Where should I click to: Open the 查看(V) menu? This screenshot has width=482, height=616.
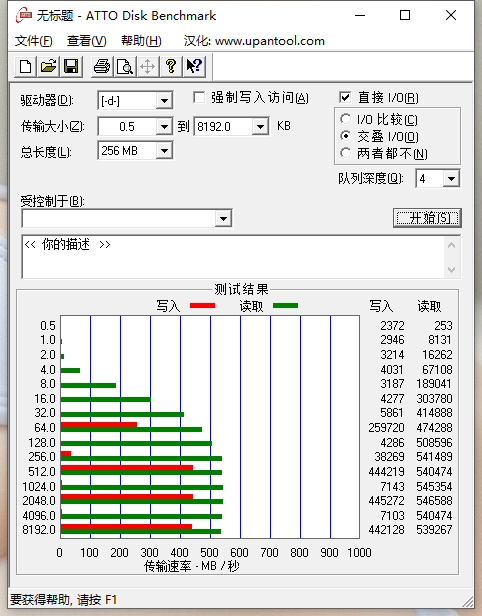point(86,41)
